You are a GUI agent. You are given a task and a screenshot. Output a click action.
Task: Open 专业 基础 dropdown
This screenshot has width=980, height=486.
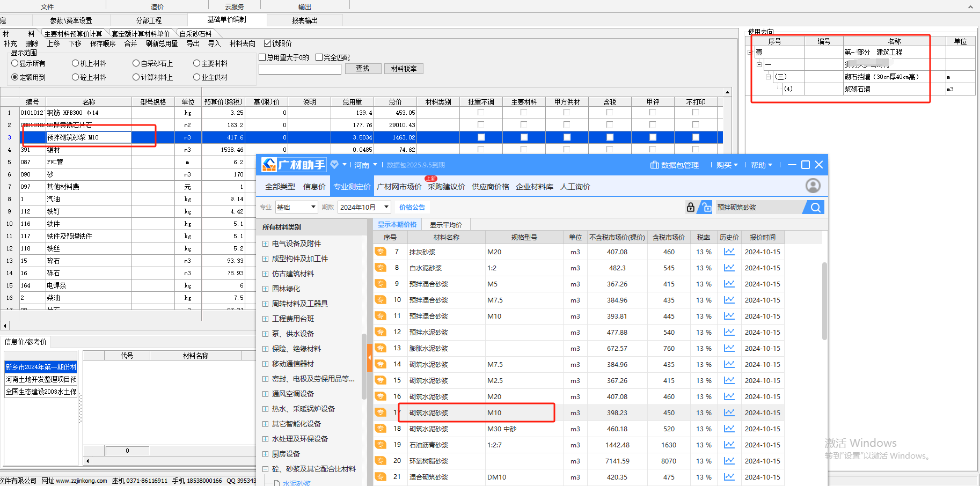tap(297, 207)
